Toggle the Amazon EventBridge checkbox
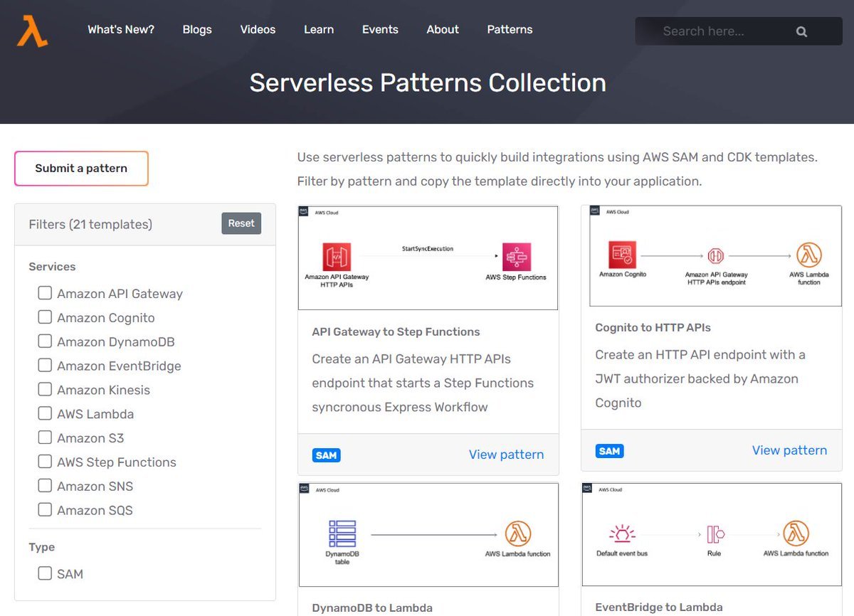 click(45, 366)
